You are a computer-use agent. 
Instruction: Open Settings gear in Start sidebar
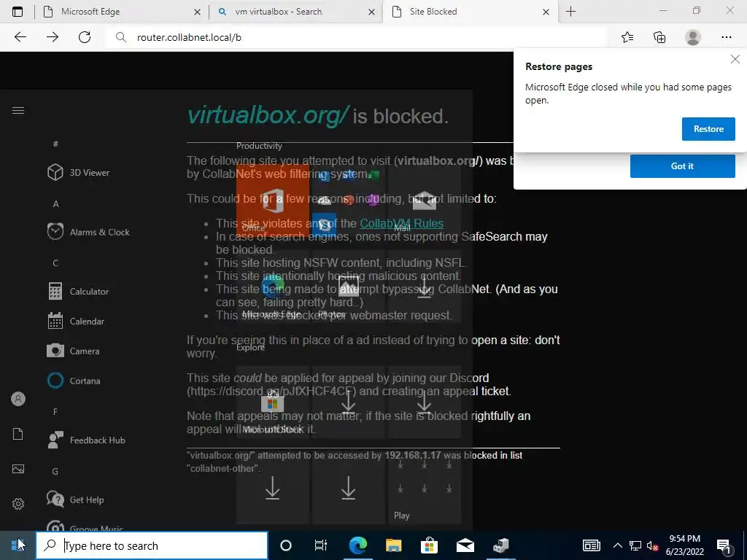point(18,504)
